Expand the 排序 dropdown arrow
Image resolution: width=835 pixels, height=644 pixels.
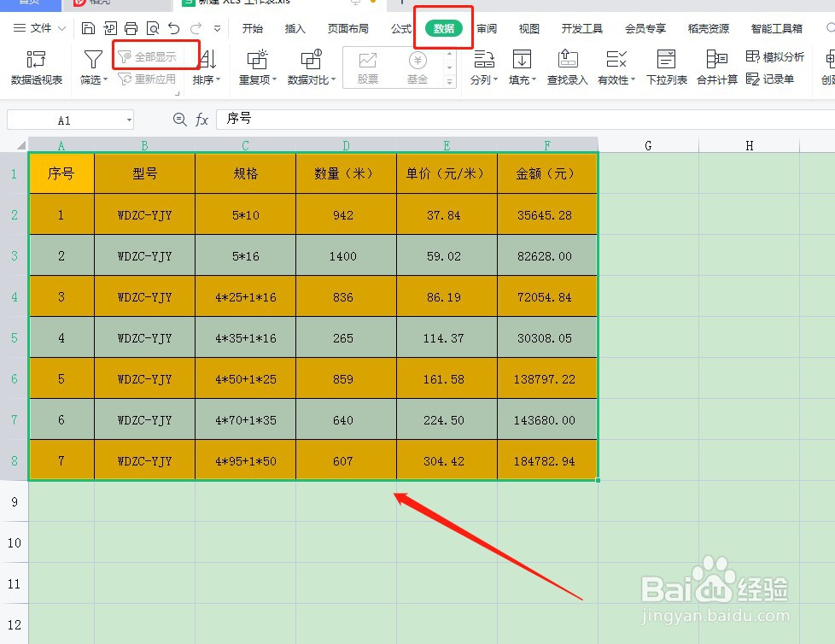click(219, 80)
